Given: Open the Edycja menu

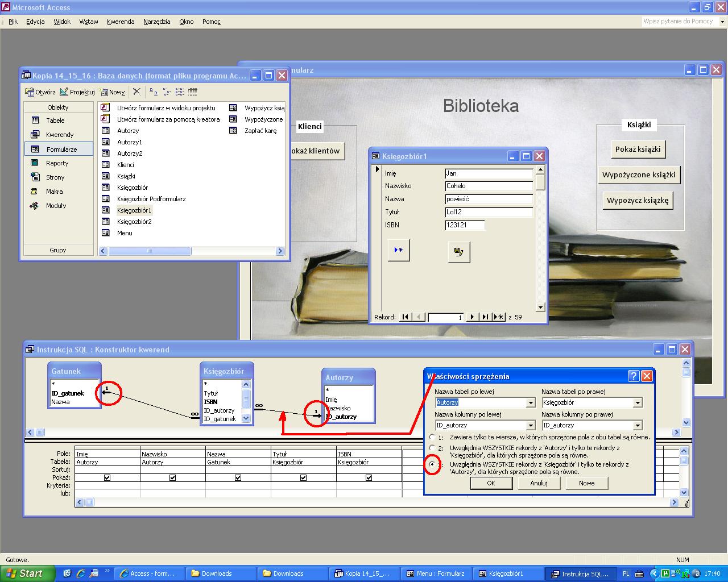Looking at the screenshot, I should pos(35,22).
